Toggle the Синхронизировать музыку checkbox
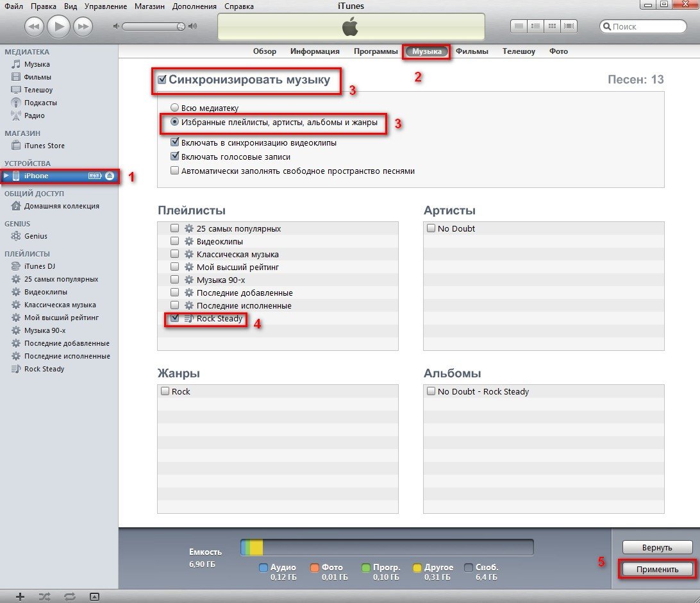This screenshot has width=700, height=603. [162, 80]
